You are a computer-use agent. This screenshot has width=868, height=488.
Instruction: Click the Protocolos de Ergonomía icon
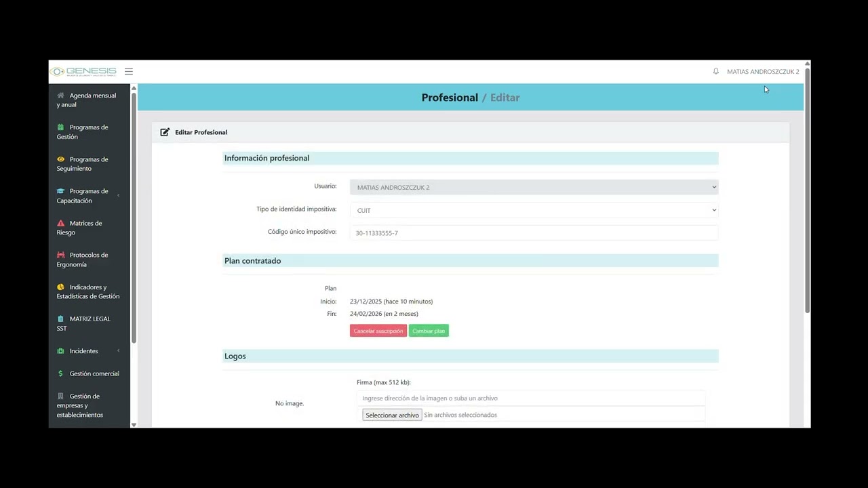pos(60,255)
